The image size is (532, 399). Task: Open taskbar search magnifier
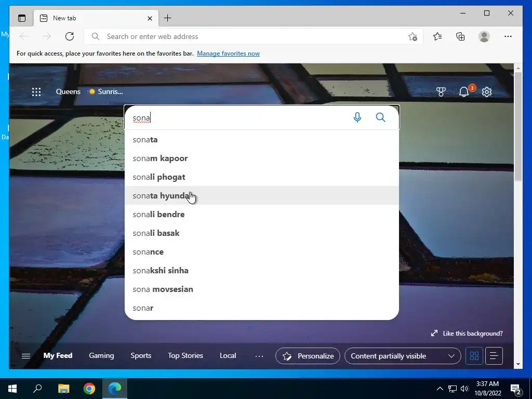tap(37, 389)
